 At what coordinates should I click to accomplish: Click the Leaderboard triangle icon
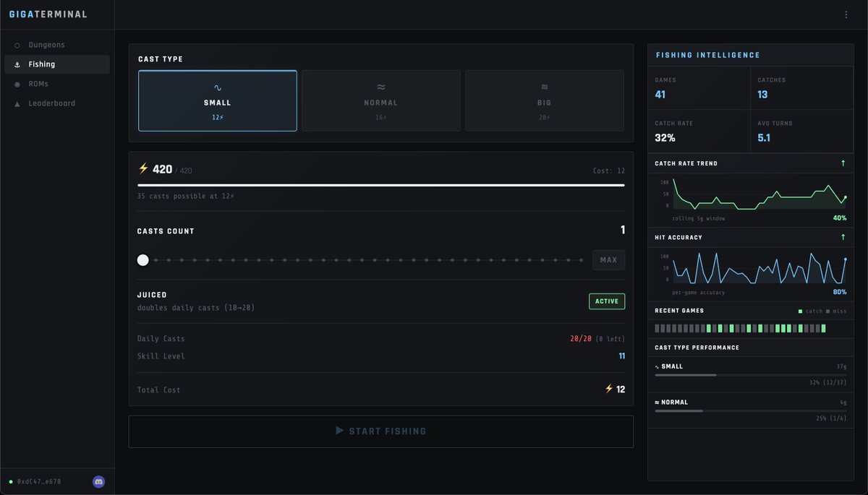click(x=17, y=104)
